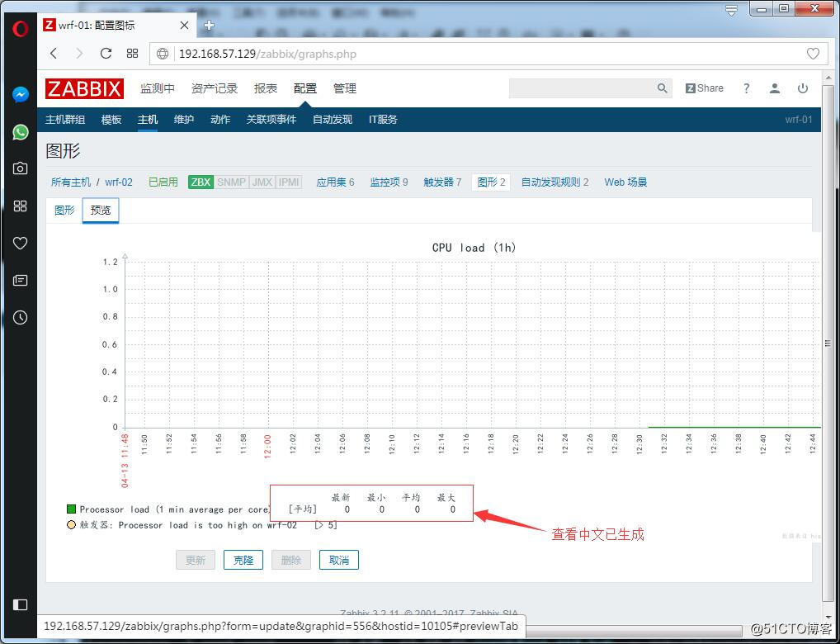
Task: Close the wrf-01 tab
Action: tap(184, 26)
